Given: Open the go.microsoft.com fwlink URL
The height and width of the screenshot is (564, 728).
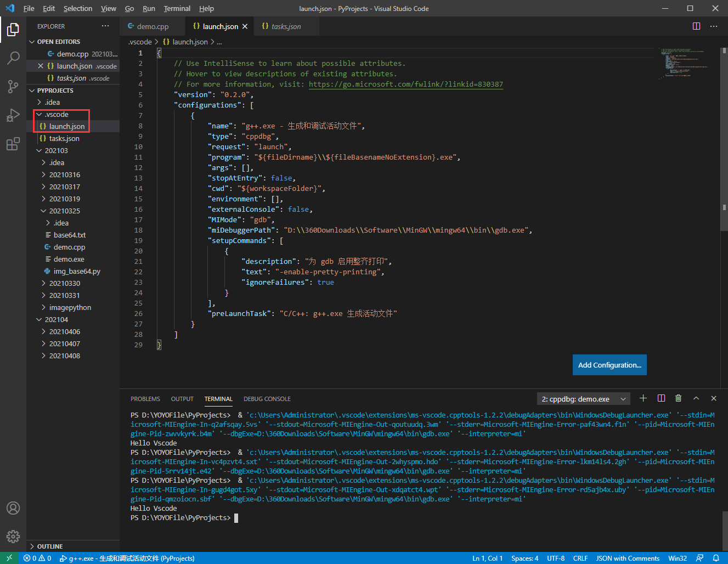Looking at the screenshot, I should tap(406, 84).
